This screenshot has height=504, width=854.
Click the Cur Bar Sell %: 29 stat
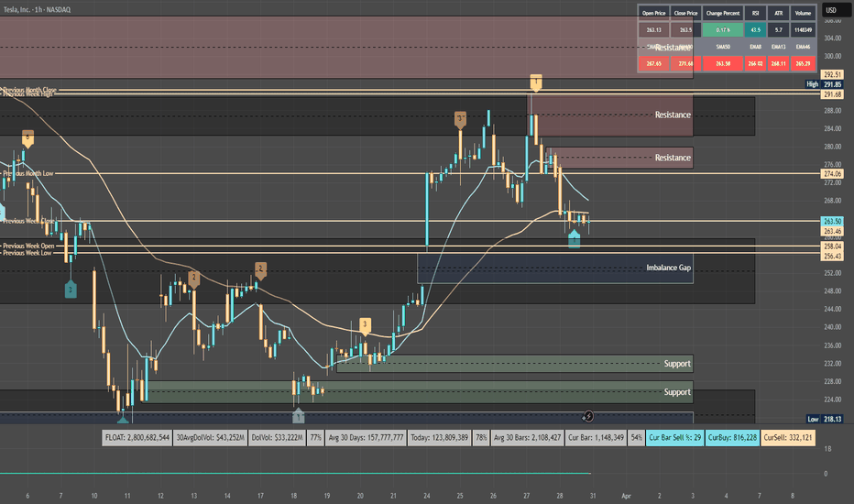point(674,437)
